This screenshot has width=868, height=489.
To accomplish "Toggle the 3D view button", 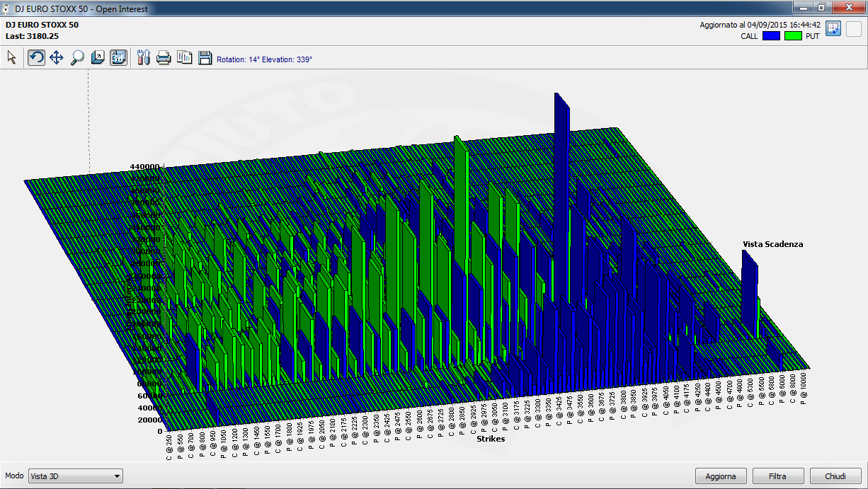I will (118, 58).
